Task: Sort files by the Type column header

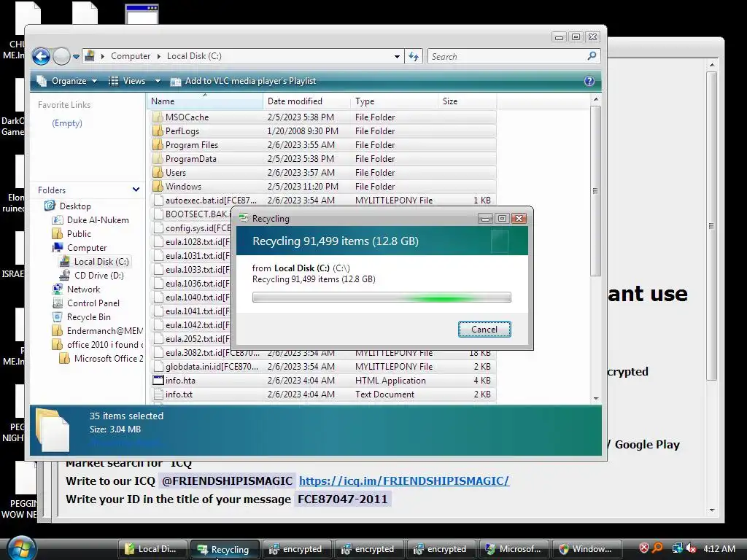Action: pyautogui.click(x=395, y=101)
